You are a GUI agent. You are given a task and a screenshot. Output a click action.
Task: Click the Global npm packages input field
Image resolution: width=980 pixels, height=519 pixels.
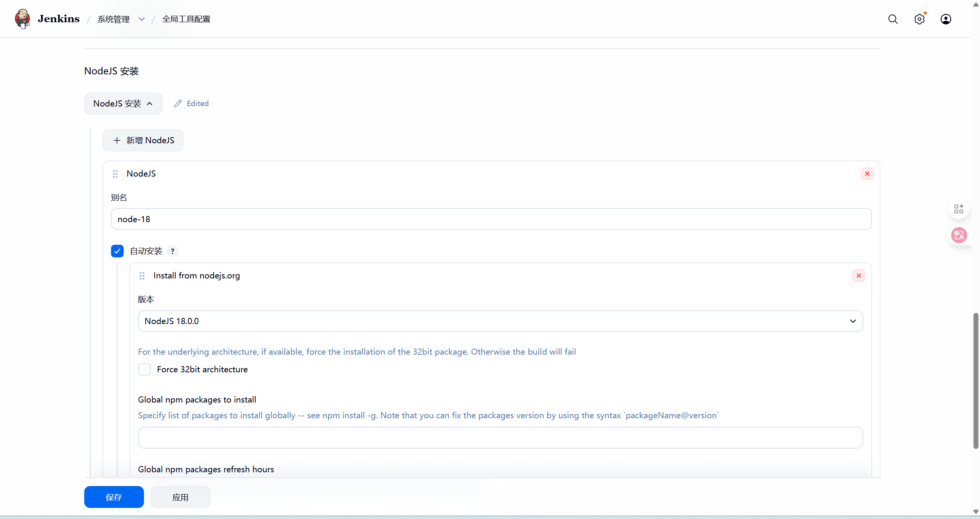500,438
